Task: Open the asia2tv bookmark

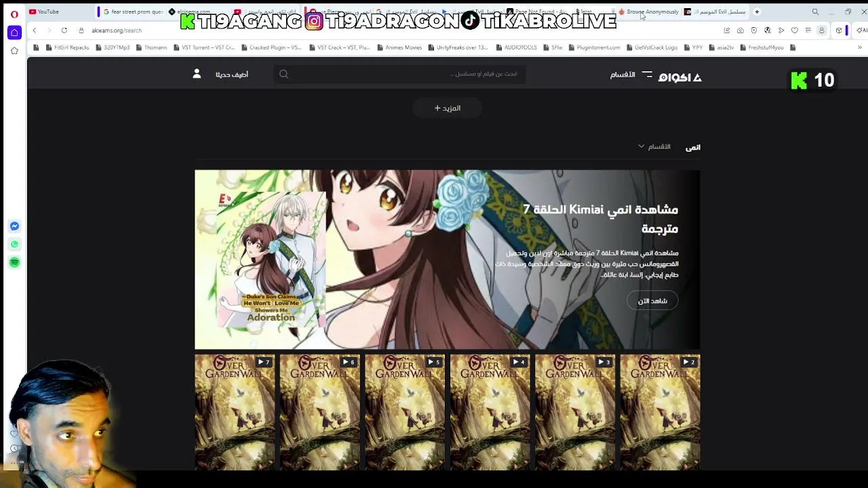Action: pyautogui.click(x=721, y=47)
